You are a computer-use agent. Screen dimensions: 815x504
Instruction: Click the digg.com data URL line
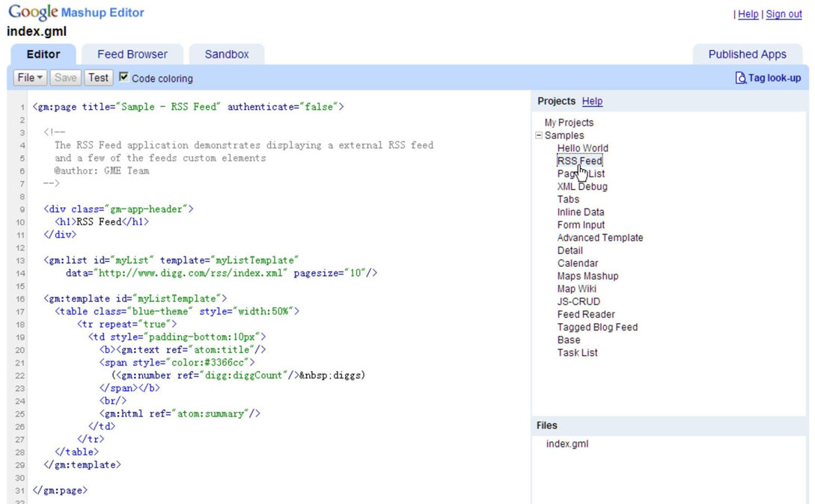222,273
